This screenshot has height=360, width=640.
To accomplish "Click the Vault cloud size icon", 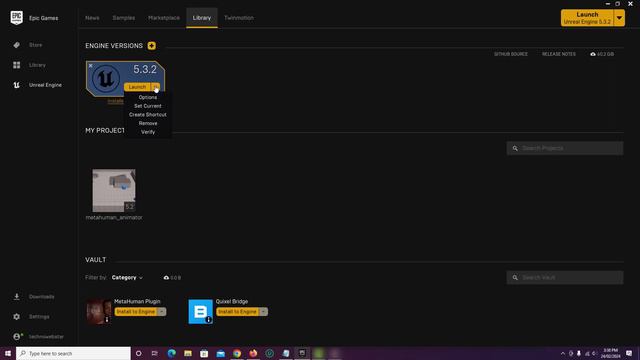I will (166, 278).
